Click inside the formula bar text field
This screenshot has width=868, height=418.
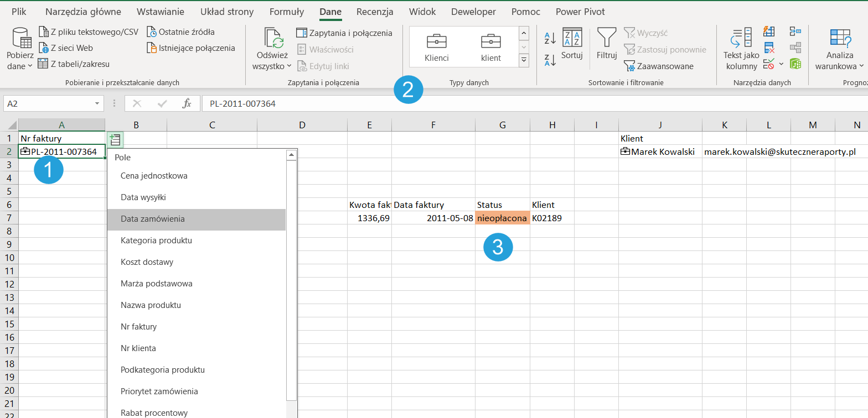pyautogui.click(x=498, y=103)
